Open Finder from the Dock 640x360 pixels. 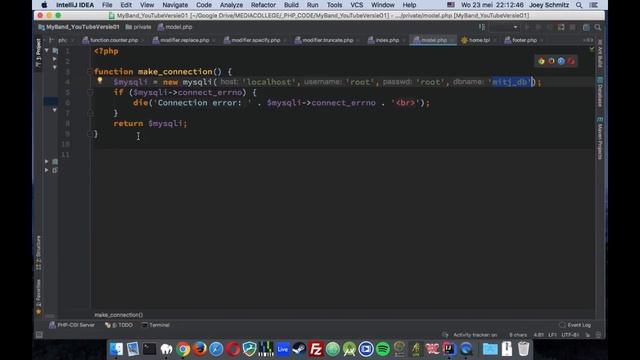pos(116,349)
